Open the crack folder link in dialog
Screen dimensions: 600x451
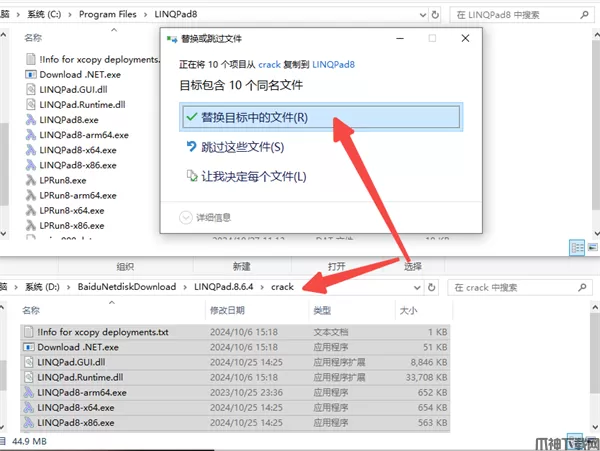[x=269, y=65]
